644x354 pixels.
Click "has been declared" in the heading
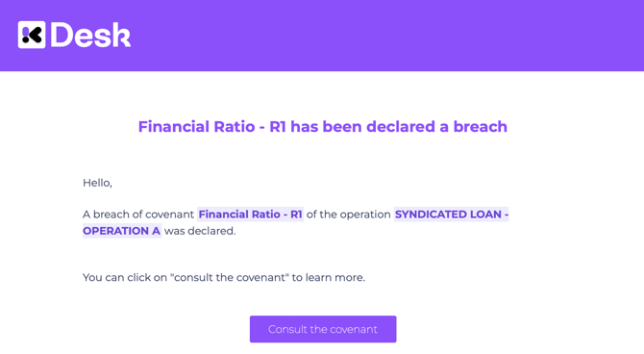tap(362, 127)
